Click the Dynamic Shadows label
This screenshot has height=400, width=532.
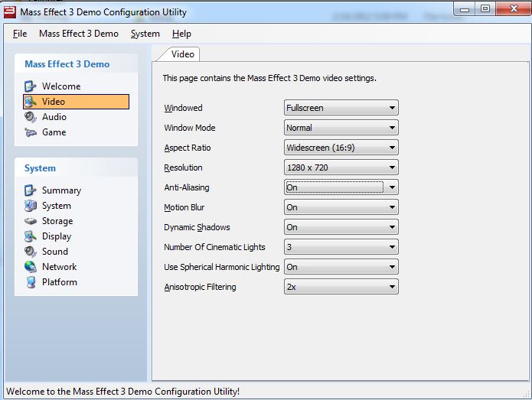[197, 227]
